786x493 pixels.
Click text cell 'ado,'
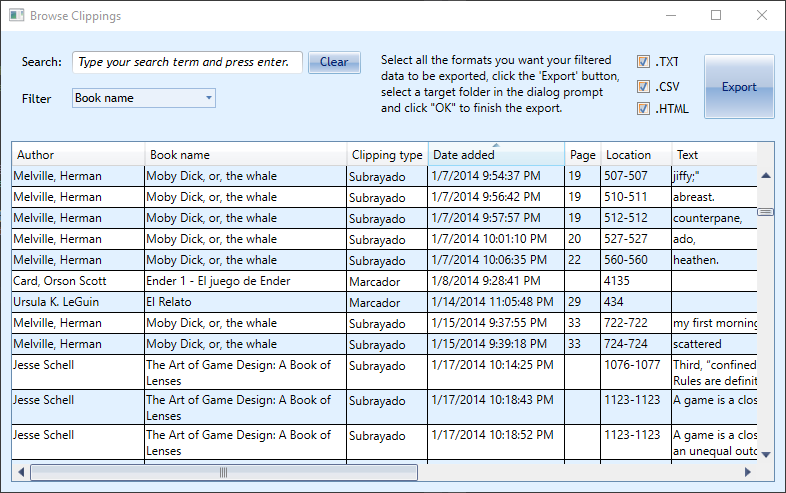714,239
